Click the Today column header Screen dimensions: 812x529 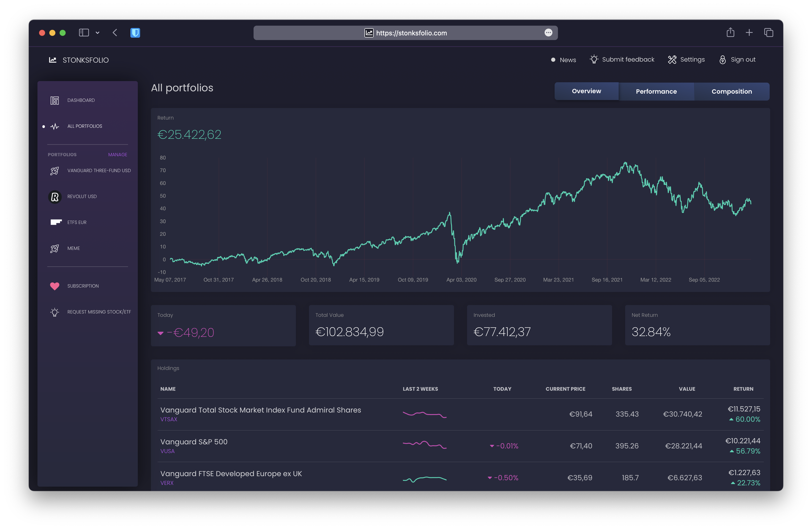(x=502, y=389)
